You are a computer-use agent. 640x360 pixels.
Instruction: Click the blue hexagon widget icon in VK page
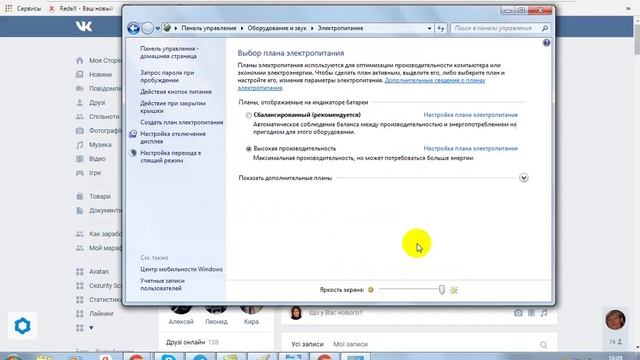point(22,326)
